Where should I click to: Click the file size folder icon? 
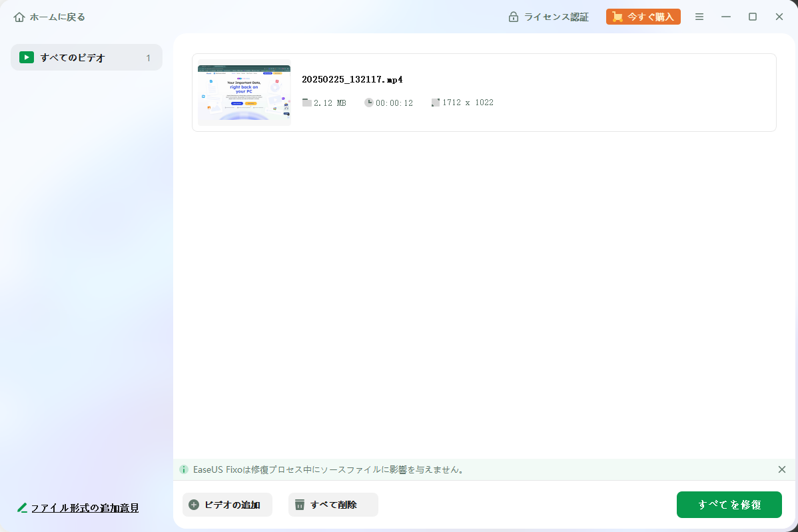(306, 103)
